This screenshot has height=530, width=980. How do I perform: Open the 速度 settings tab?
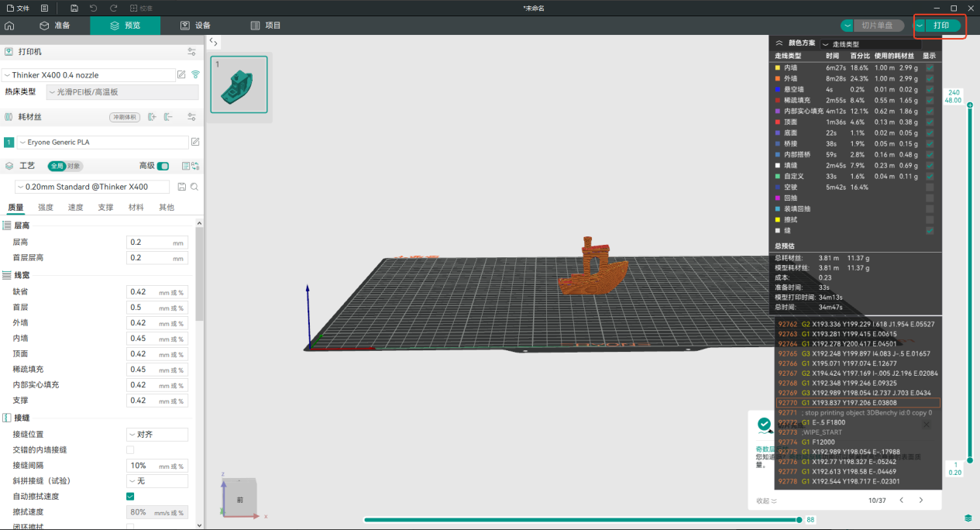[75, 208]
